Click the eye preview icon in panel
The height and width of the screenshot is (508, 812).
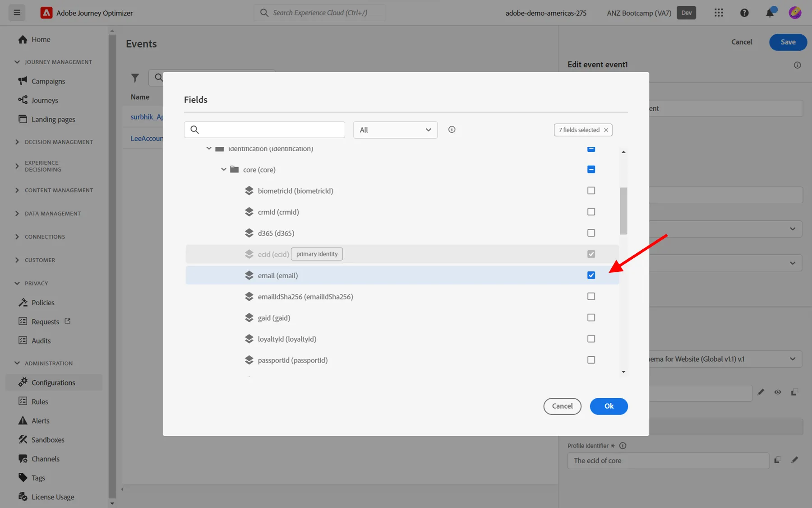[778, 392]
